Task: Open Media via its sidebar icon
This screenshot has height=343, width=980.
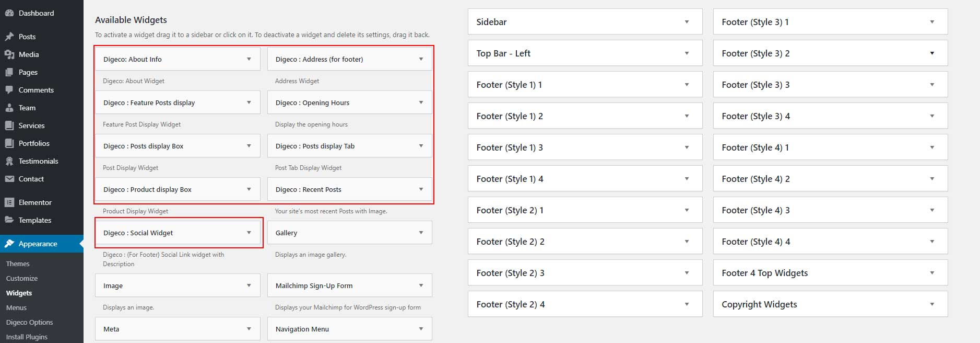Action: [9, 54]
